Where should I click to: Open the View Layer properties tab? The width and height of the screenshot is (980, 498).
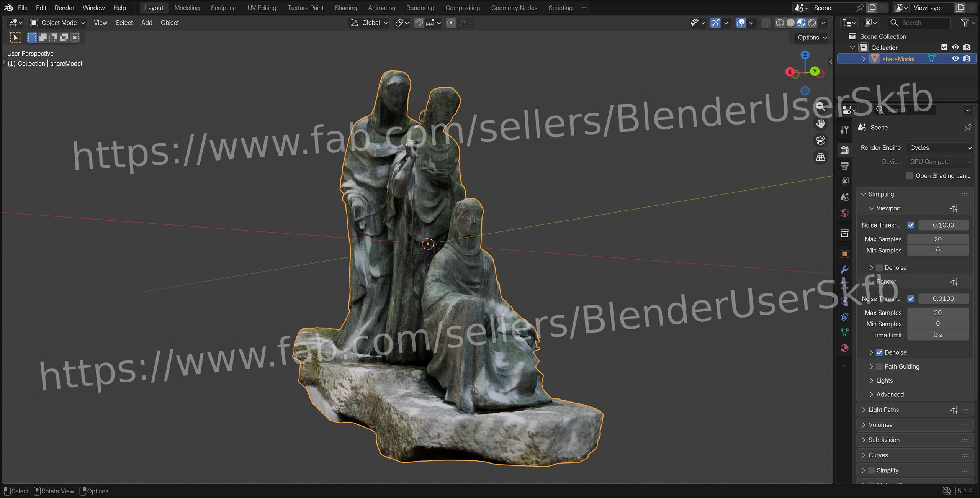[844, 181]
